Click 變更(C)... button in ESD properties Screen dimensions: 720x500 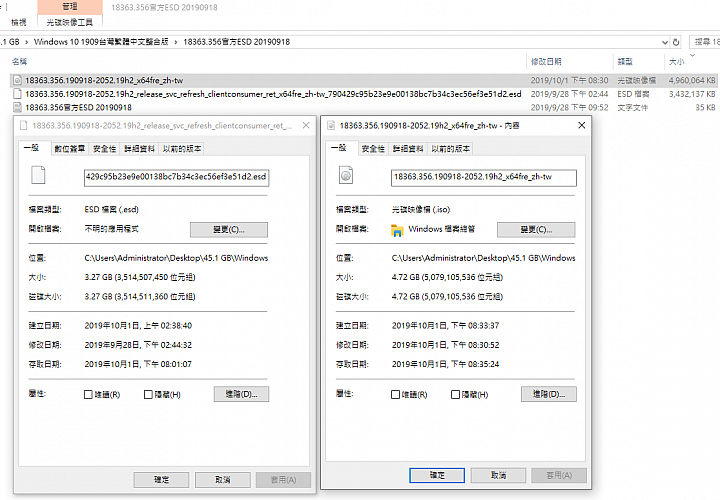[x=229, y=230]
